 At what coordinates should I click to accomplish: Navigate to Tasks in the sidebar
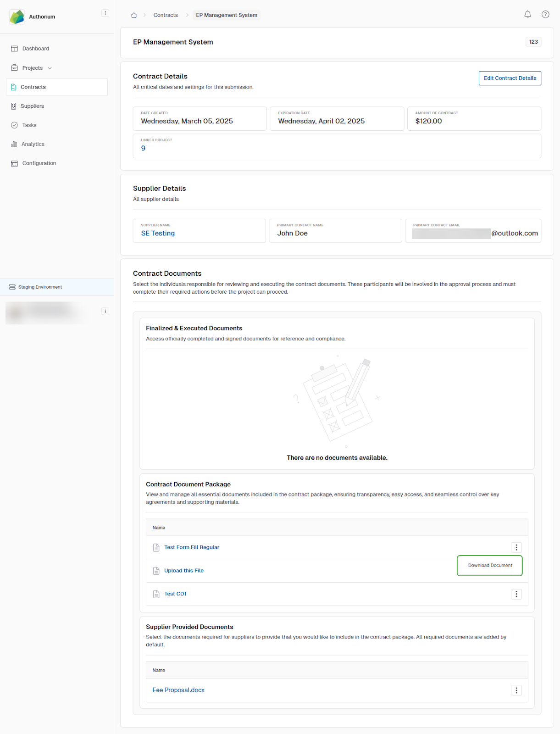[x=29, y=125]
